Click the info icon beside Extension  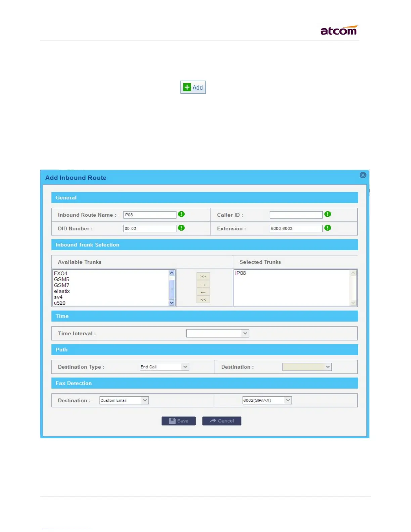coord(328,228)
